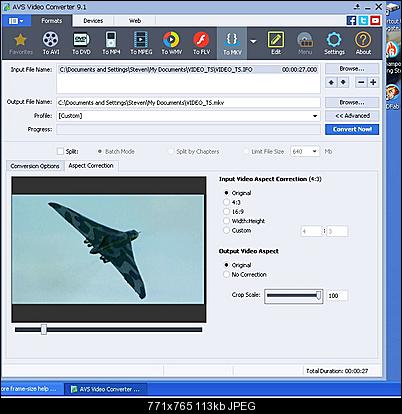
Task: Open the main application menu button
Action: (x=16, y=21)
